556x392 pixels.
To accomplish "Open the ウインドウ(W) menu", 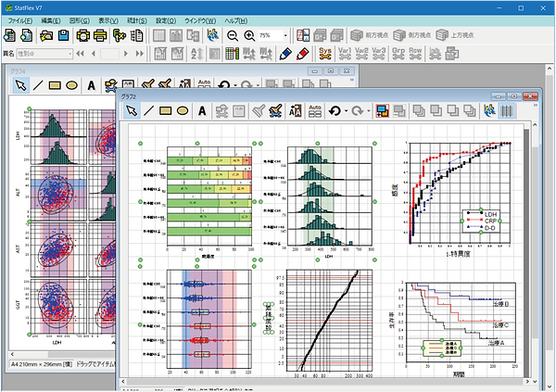I will tap(200, 21).
